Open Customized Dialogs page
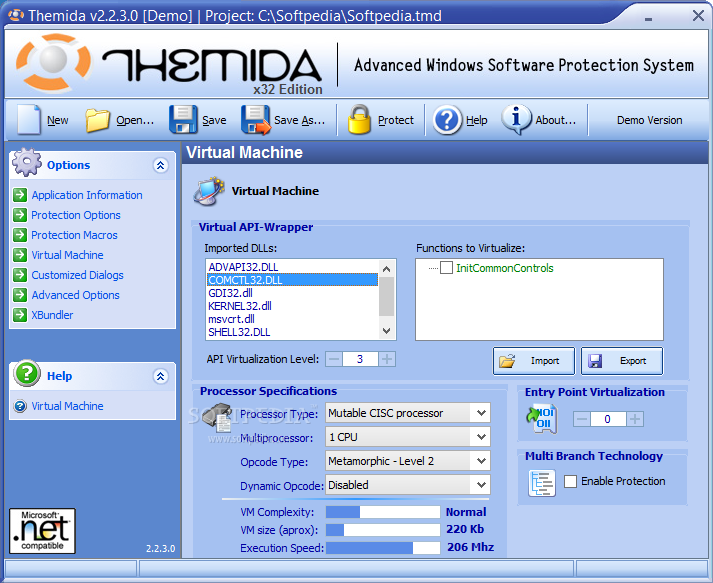This screenshot has height=583, width=713. pos(77,275)
